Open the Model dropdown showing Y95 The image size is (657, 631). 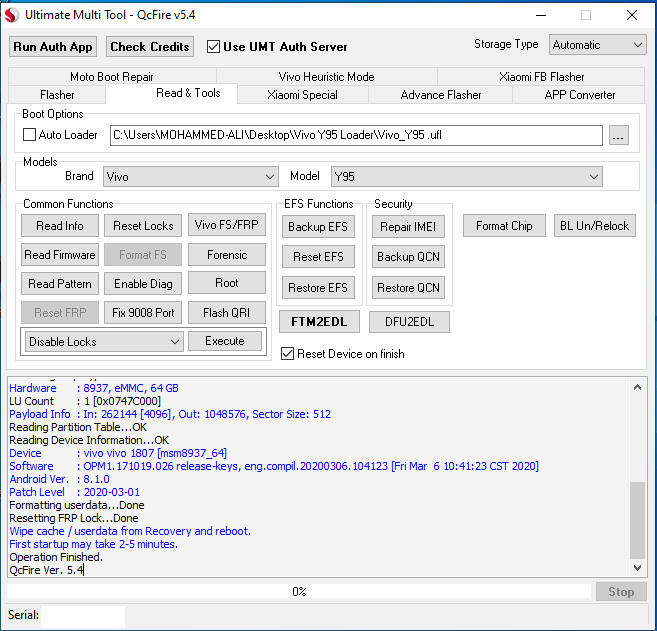[x=467, y=176]
